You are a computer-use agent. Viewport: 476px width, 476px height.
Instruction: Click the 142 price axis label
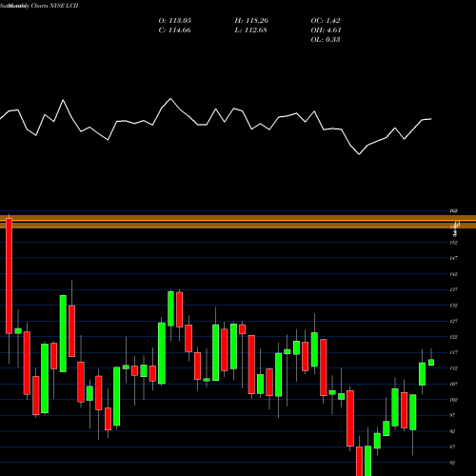point(453,274)
